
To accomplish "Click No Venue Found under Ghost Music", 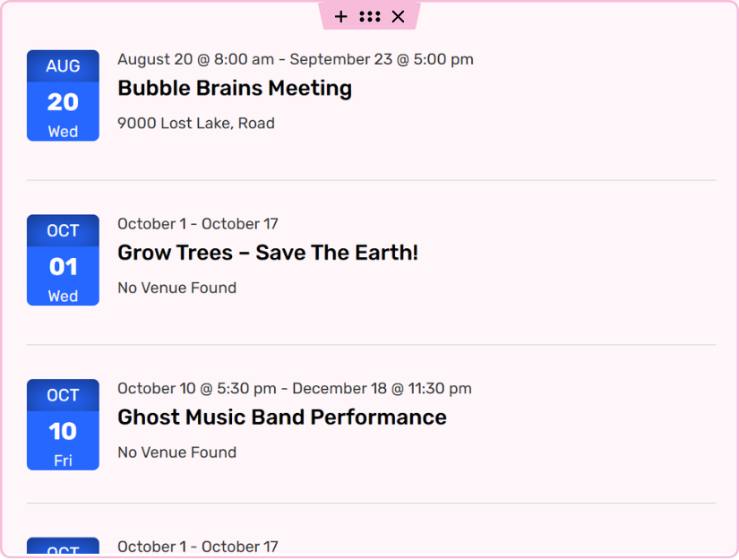I will [x=177, y=452].
